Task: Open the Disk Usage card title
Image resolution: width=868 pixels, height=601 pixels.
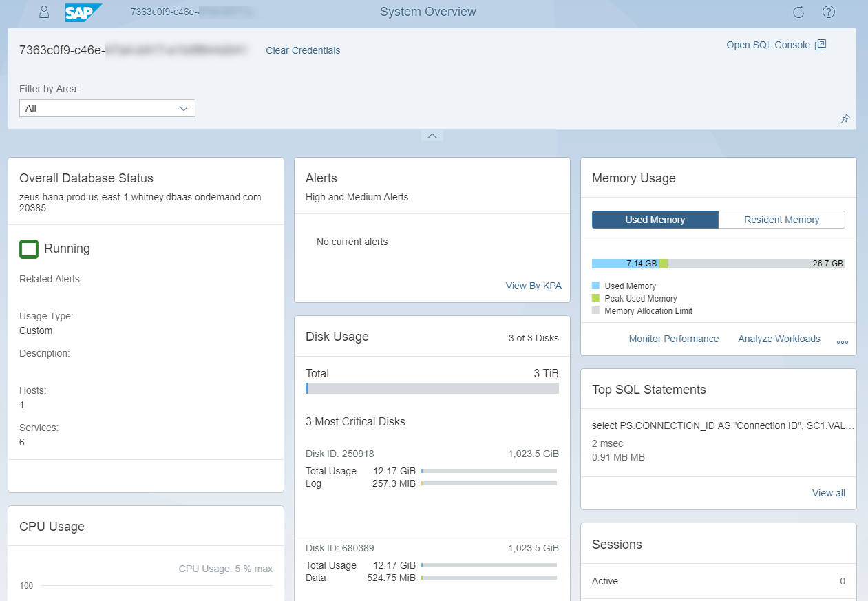Action: [x=337, y=337]
